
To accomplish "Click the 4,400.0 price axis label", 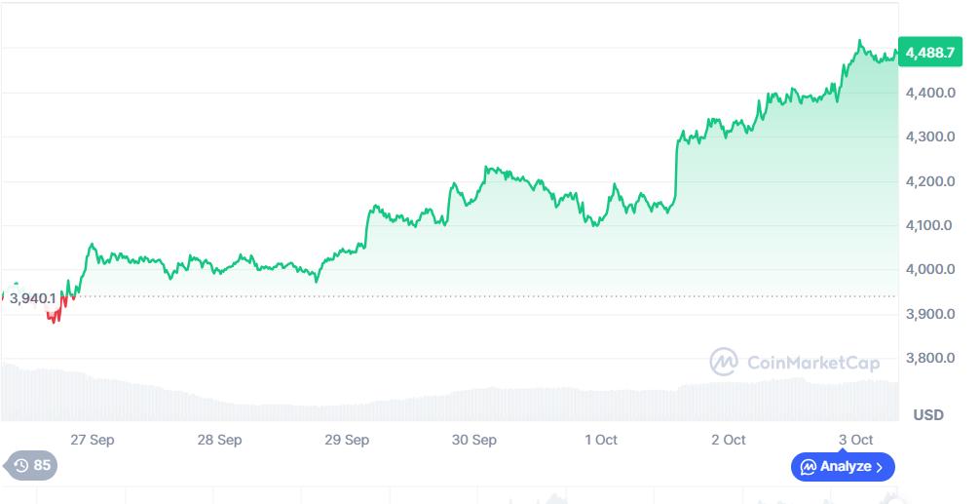I will 928,93.
